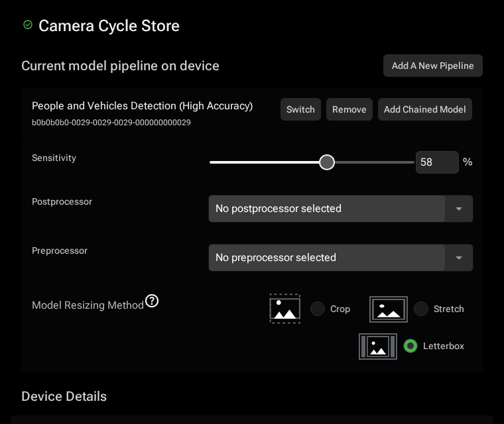Open the Postprocessor dropdown
The height and width of the screenshot is (424, 504).
pos(341,209)
